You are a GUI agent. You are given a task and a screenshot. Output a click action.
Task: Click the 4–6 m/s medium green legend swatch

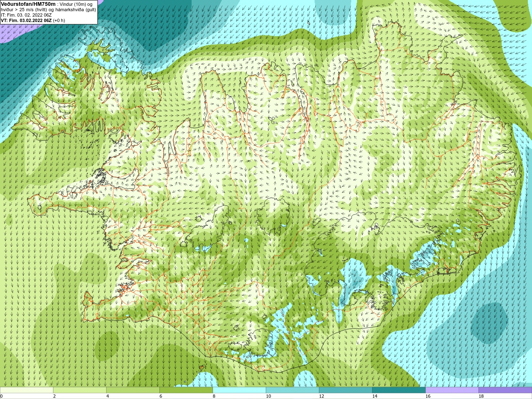(x=133, y=390)
